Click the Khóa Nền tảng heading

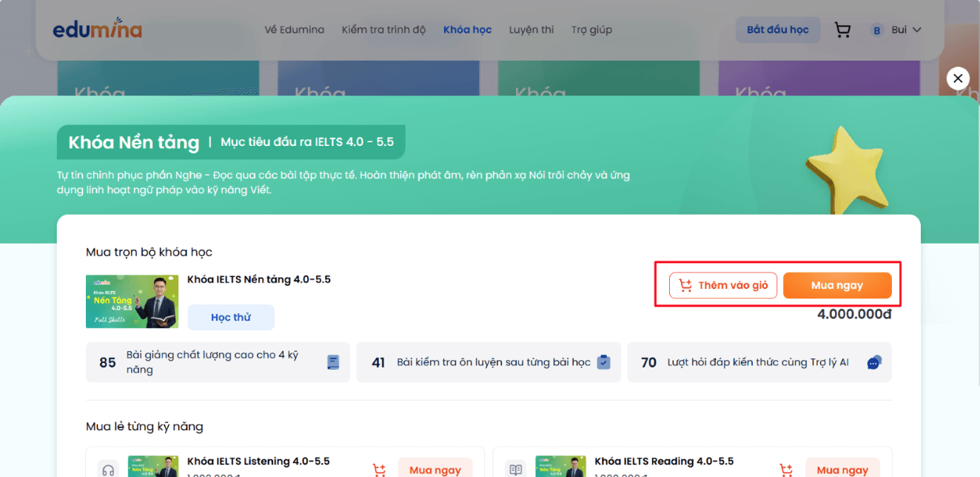134,142
